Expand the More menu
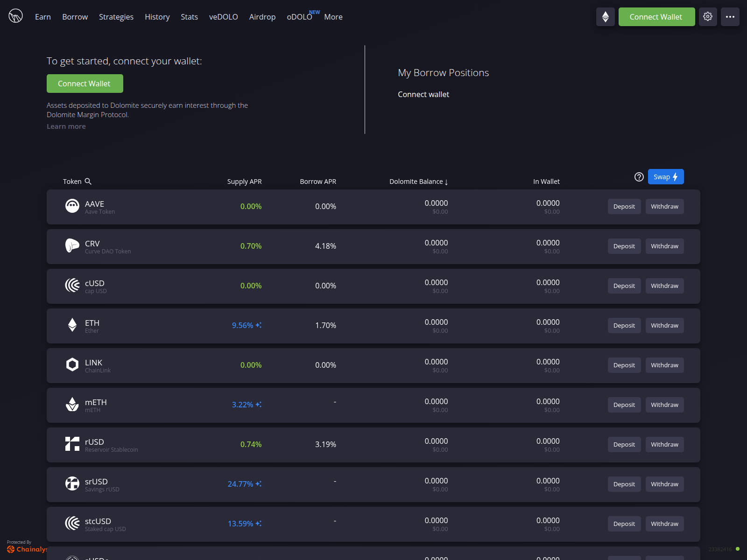Viewport: 747px width, 560px height. (x=333, y=17)
